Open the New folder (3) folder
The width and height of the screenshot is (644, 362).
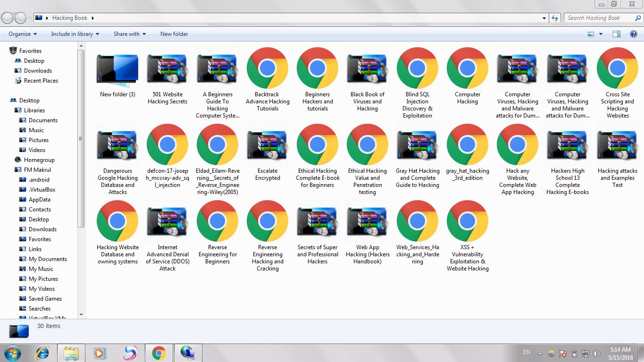(x=117, y=73)
